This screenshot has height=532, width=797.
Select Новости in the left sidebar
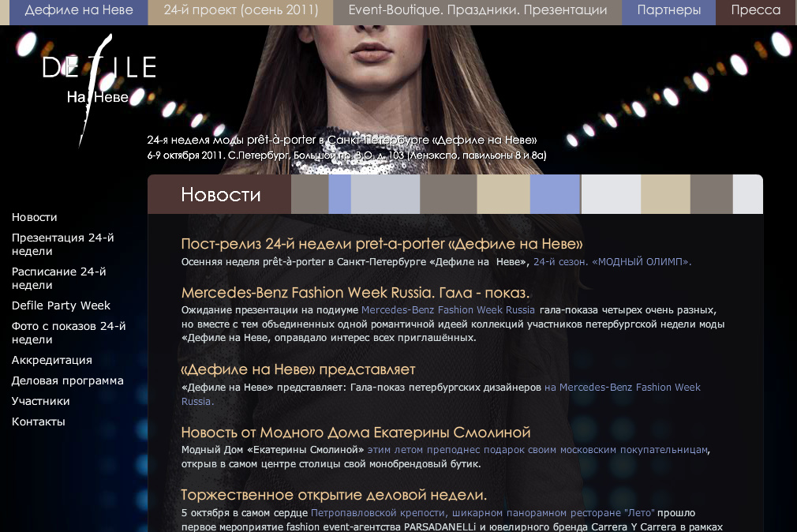35,217
